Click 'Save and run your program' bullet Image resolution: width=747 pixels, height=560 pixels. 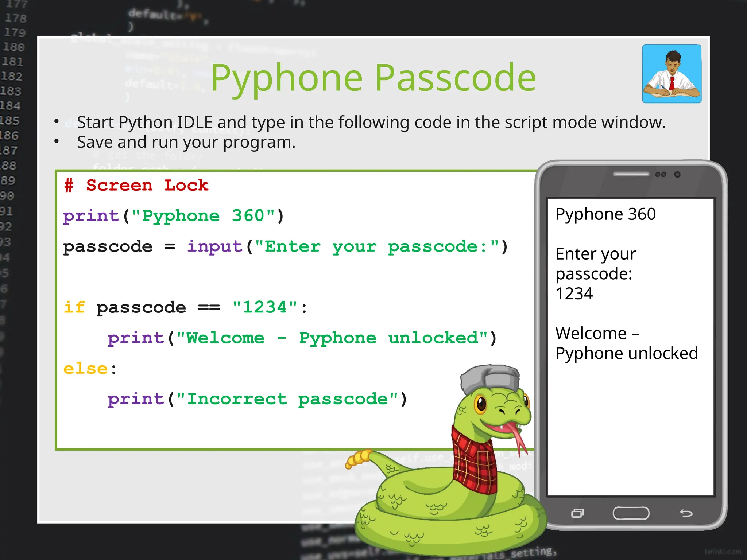(186, 142)
